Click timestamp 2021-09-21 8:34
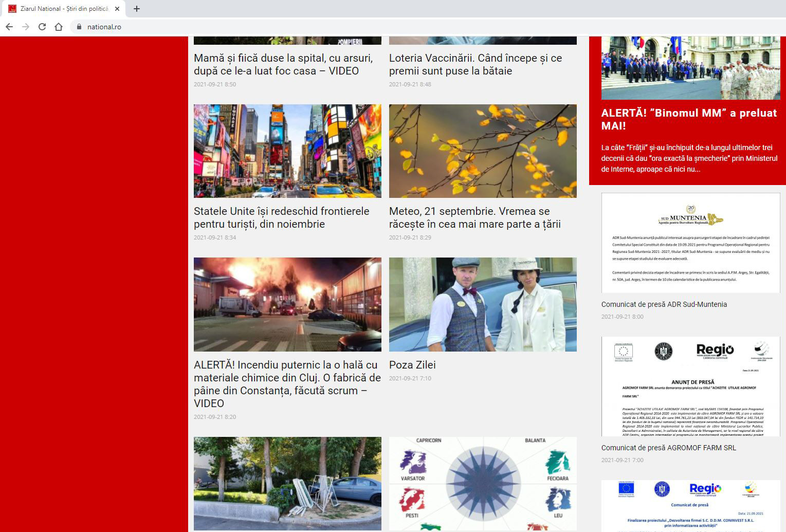Screen dimensions: 786x532 215,237
